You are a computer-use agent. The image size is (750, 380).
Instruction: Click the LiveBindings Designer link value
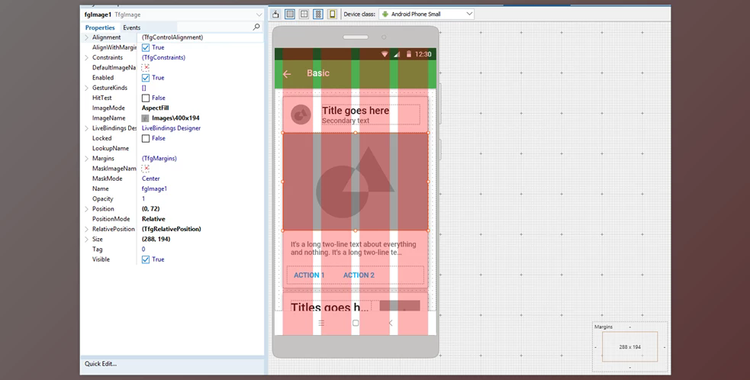point(171,128)
